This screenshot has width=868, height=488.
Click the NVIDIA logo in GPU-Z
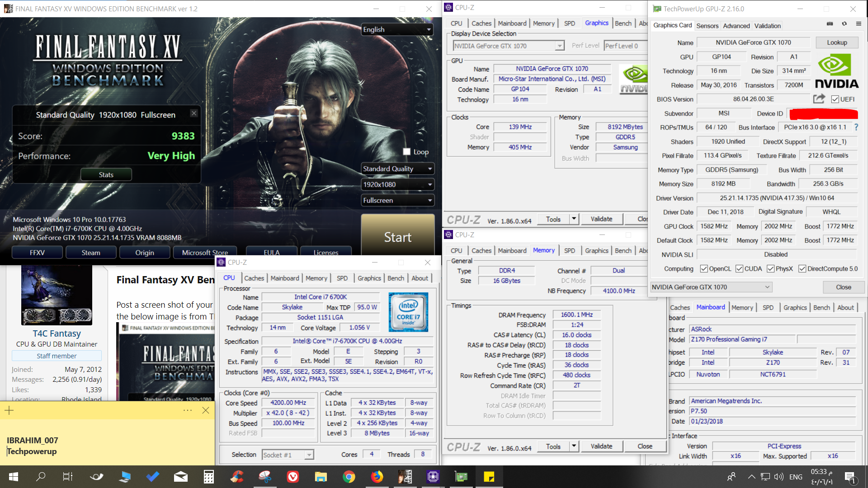tap(836, 71)
